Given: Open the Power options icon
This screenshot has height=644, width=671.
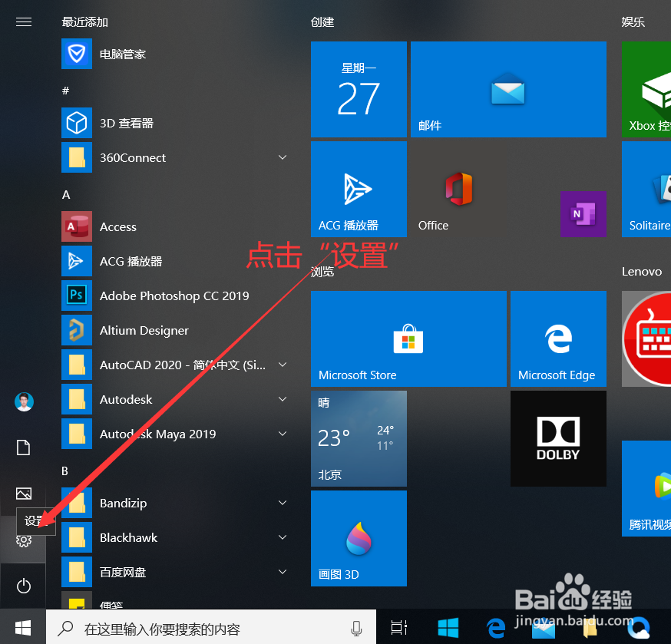Looking at the screenshot, I should click(x=24, y=586).
